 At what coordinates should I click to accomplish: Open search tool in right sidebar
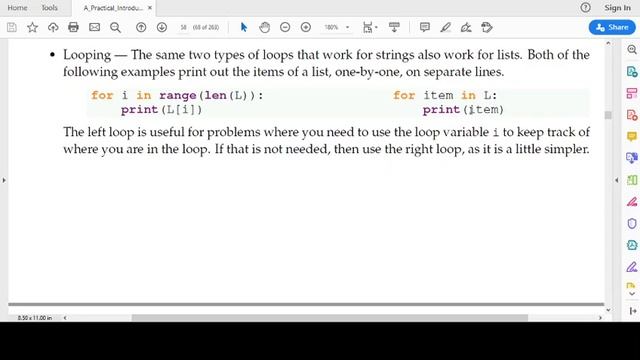tap(632, 50)
